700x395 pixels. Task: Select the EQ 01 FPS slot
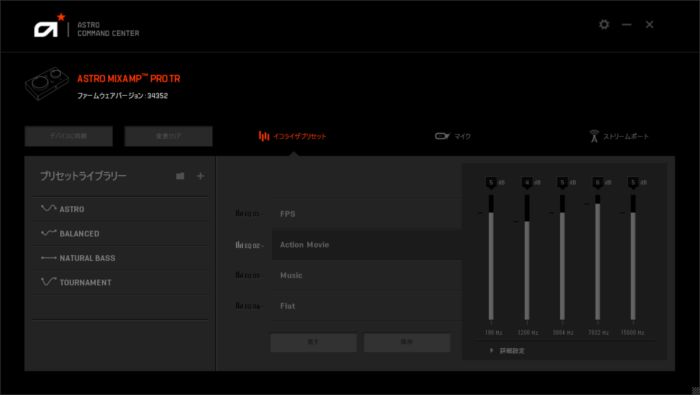pos(367,214)
